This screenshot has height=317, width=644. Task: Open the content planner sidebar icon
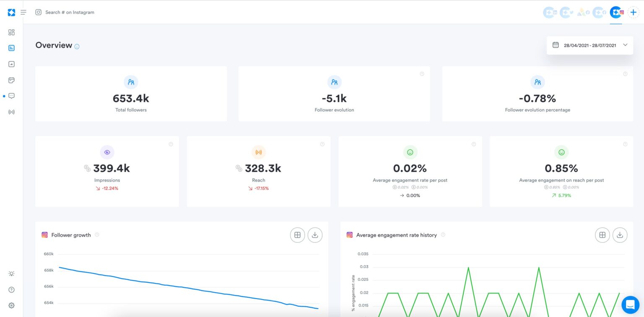[x=11, y=80]
